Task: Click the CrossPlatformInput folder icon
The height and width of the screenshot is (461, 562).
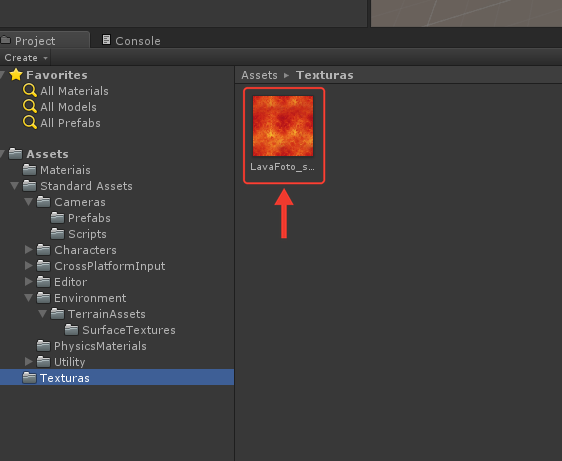Action: pos(43,266)
